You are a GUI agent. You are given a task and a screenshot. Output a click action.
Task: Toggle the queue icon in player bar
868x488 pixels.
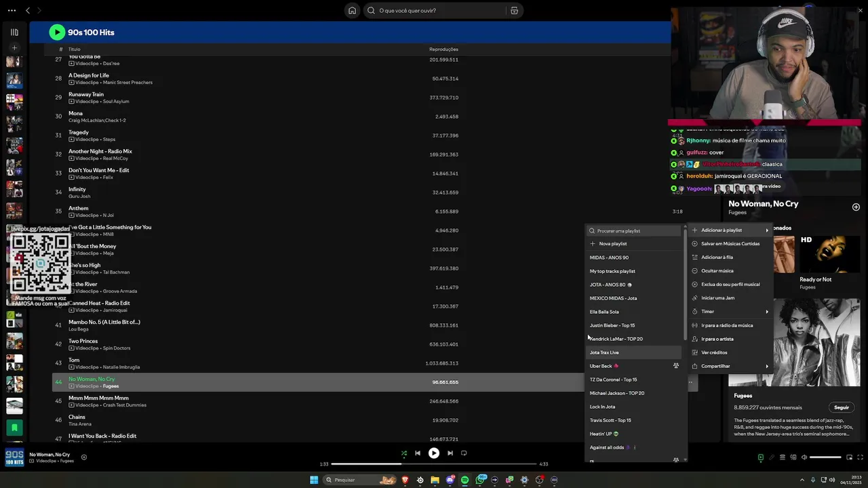[x=782, y=457]
